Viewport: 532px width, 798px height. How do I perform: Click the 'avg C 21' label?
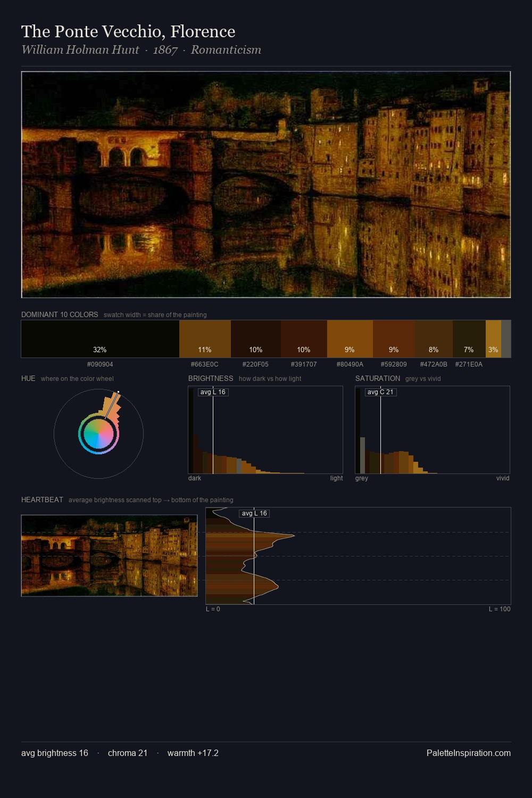click(380, 392)
